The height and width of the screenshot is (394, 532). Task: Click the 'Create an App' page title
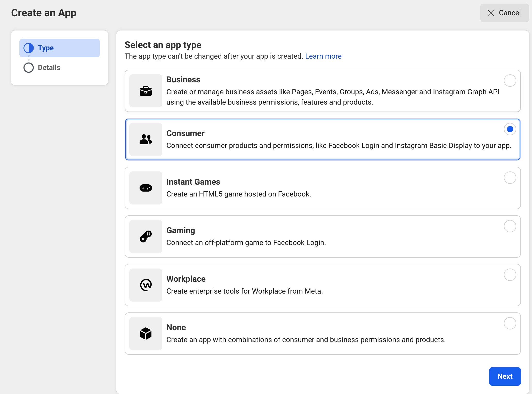click(x=44, y=13)
